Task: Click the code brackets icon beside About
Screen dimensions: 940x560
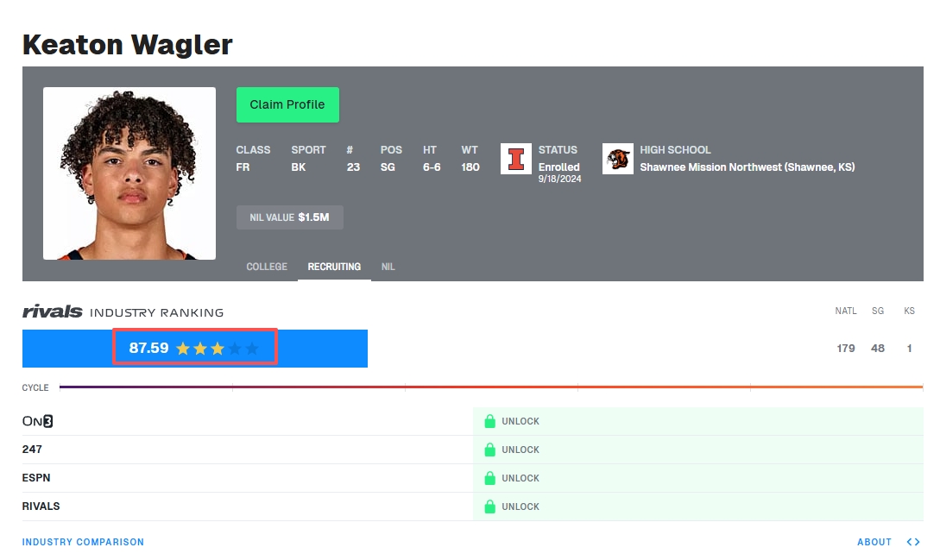Action: pyautogui.click(x=913, y=542)
